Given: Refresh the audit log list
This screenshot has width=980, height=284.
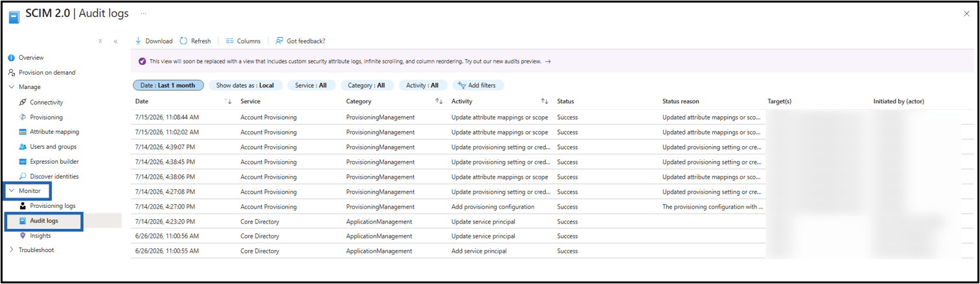Looking at the screenshot, I should tap(195, 41).
